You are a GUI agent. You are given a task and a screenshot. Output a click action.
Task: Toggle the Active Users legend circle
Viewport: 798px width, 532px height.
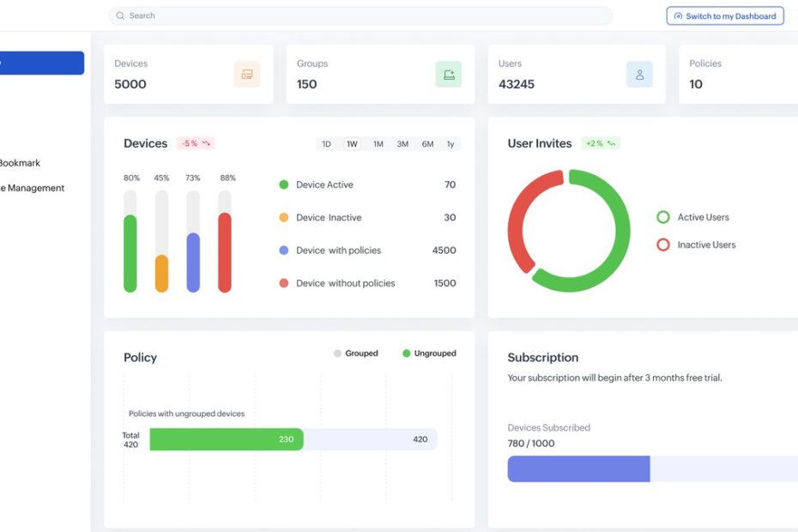(x=662, y=217)
